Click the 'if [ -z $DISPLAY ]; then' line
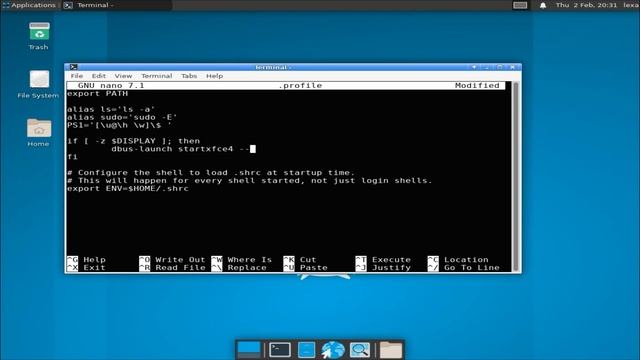Image resolution: width=640 pixels, height=360 pixels. (133, 141)
